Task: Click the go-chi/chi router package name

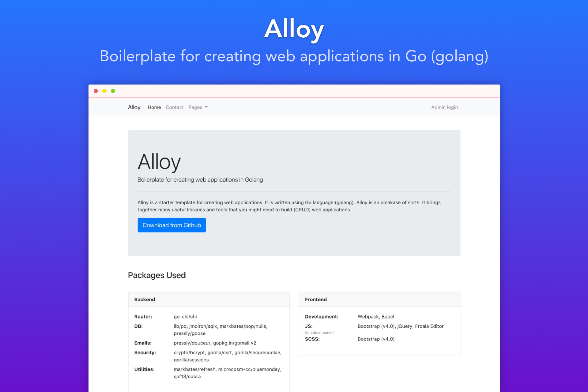Action: (185, 317)
